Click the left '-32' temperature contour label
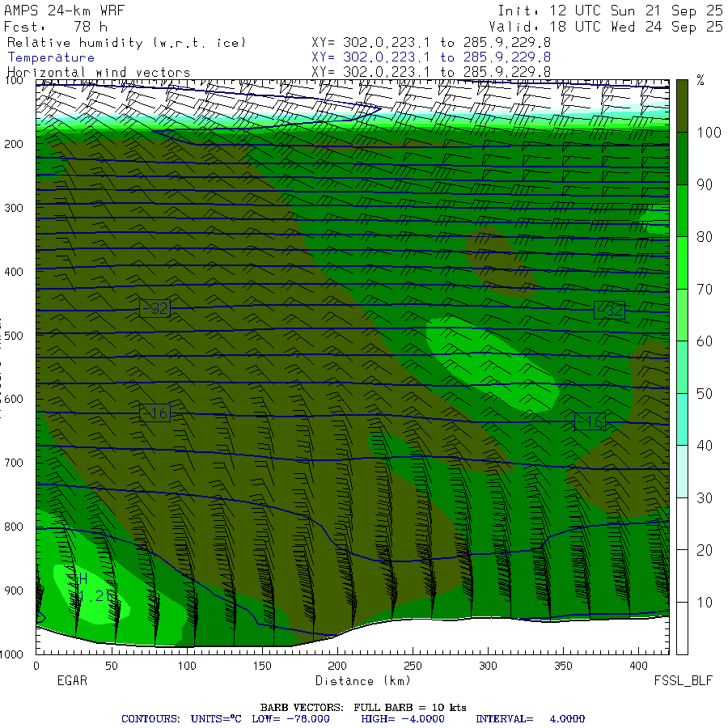 155,308
